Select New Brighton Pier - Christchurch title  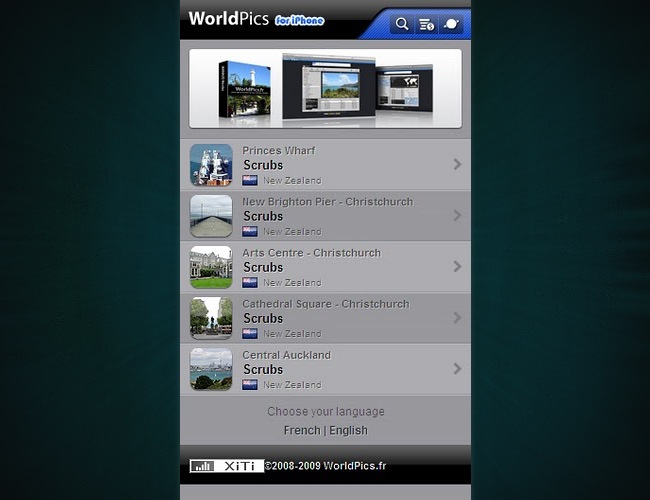click(327, 201)
